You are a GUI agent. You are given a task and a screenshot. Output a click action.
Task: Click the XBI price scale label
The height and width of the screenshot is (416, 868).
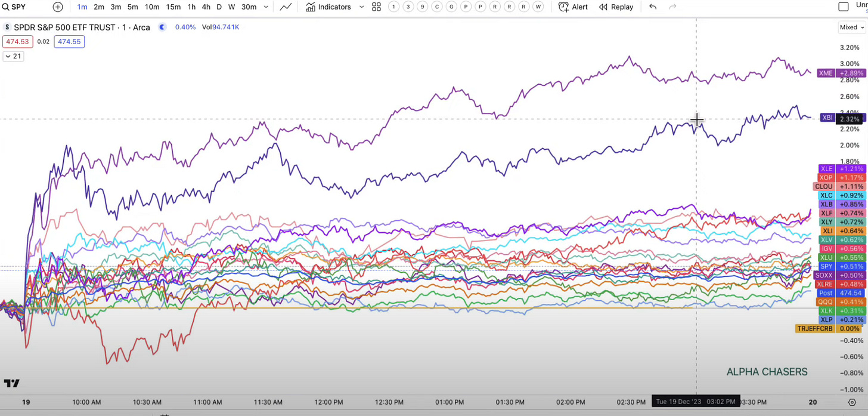pyautogui.click(x=827, y=118)
